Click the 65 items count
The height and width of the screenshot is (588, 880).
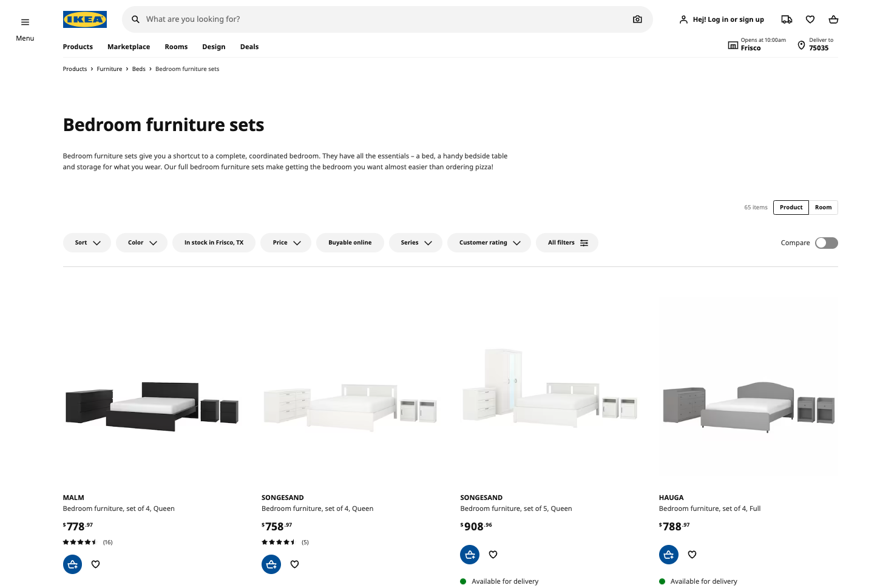(x=756, y=208)
